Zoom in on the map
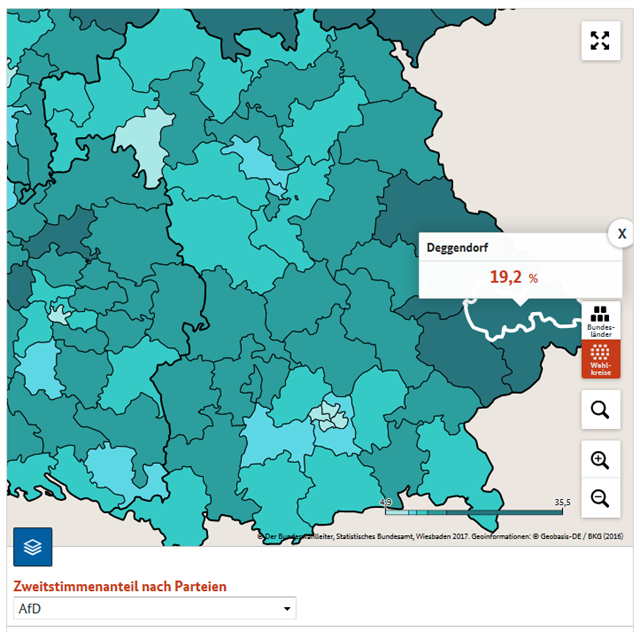Screen dimensions: 640x632 (x=600, y=460)
